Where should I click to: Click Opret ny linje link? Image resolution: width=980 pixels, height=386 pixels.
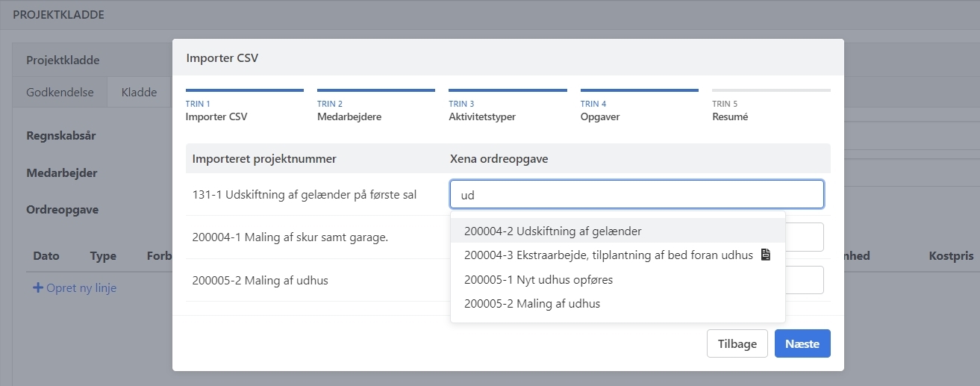(75, 287)
